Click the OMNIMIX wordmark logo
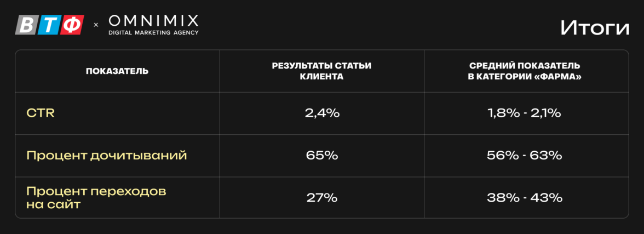The height and width of the screenshot is (234, 644). [153, 21]
